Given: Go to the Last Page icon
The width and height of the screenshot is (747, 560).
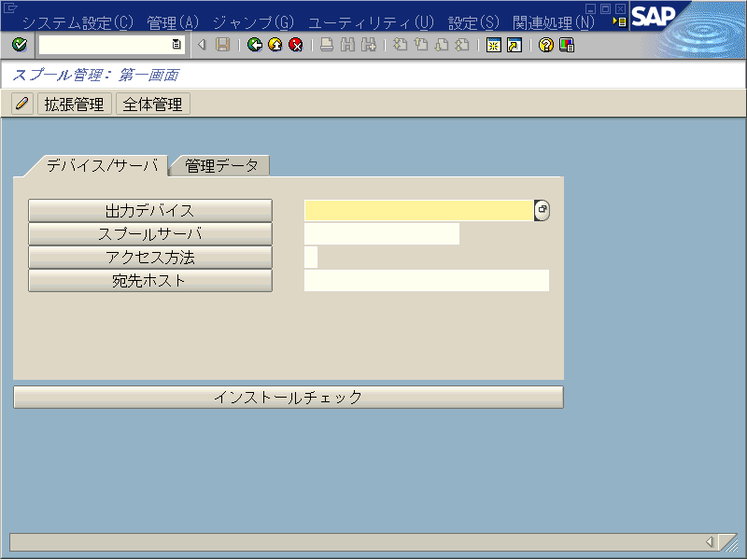Looking at the screenshot, I should pos(462,45).
